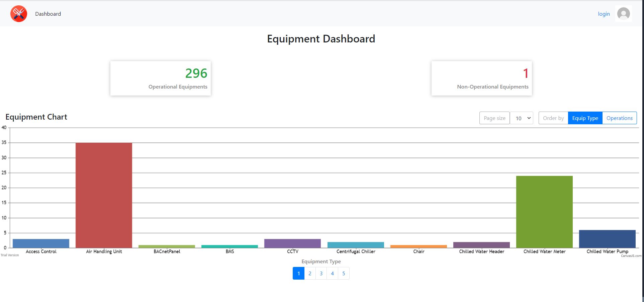Viewport: 644px width, 302px height.
Task: Go to page 5 of the chart
Action: pos(344,273)
